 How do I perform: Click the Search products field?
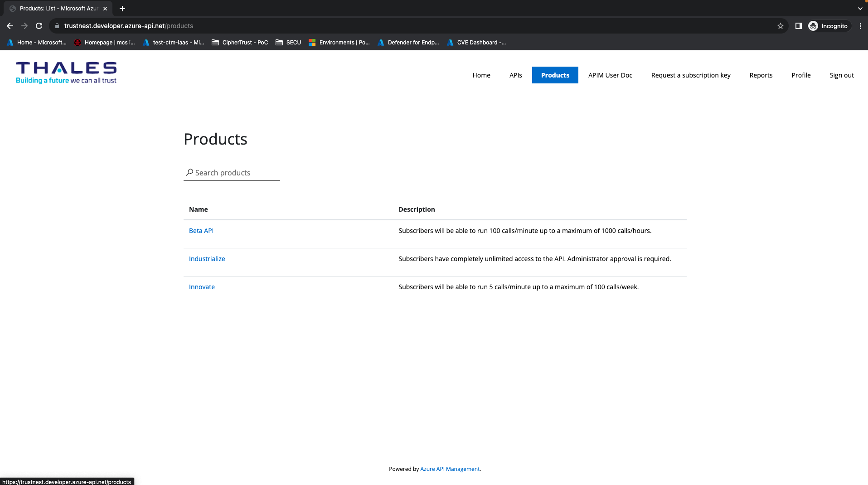click(x=232, y=173)
